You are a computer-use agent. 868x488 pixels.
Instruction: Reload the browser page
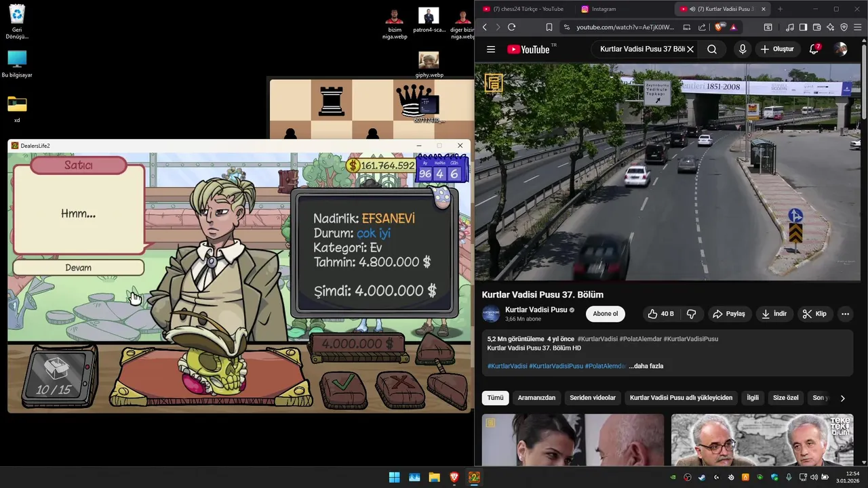[x=511, y=27]
